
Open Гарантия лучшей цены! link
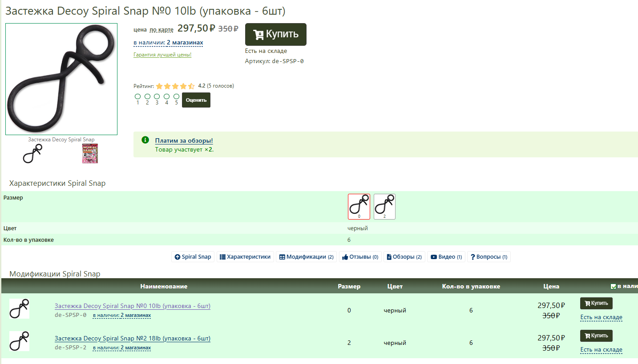tap(162, 55)
